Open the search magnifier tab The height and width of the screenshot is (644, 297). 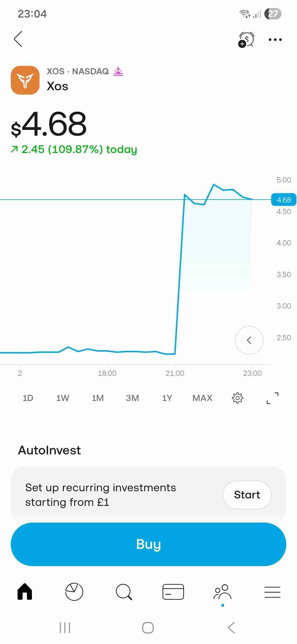(x=124, y=592)
